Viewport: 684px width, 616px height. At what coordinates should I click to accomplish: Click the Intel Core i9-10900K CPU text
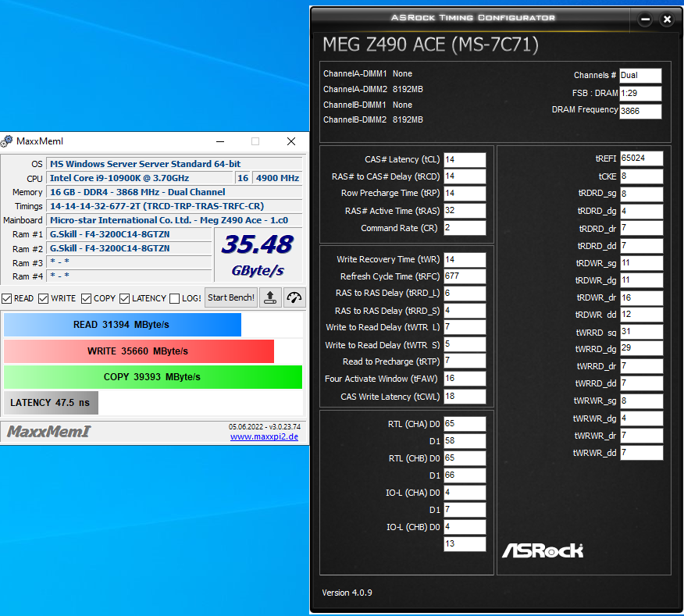coord(119,178)
